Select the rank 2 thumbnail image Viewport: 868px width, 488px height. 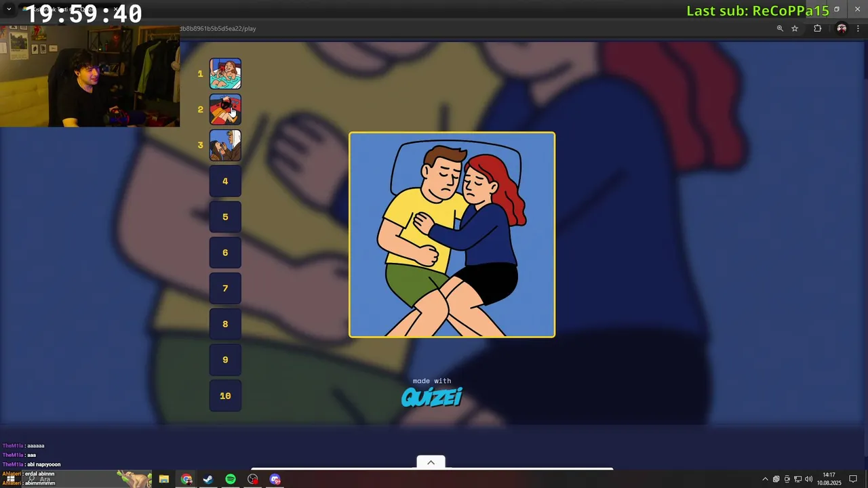click(x=225, y=109)
